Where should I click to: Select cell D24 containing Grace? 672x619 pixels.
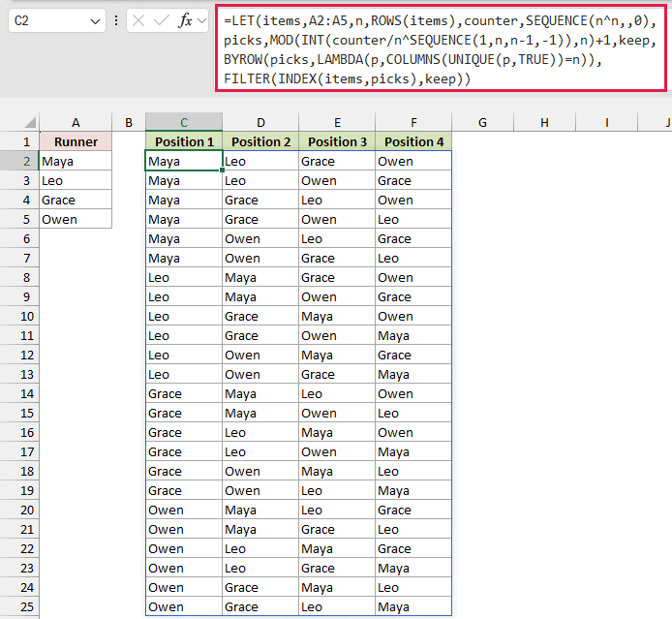point(260,587)
